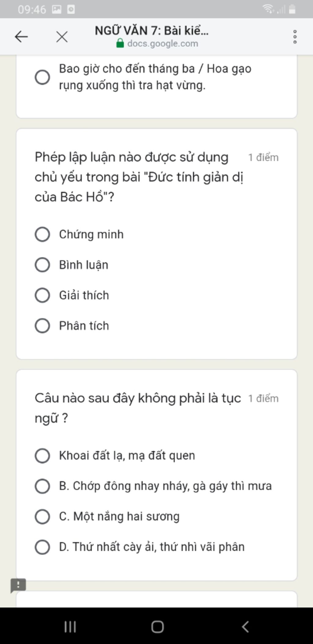Tap the docs.google.com address text

[163, 44]
